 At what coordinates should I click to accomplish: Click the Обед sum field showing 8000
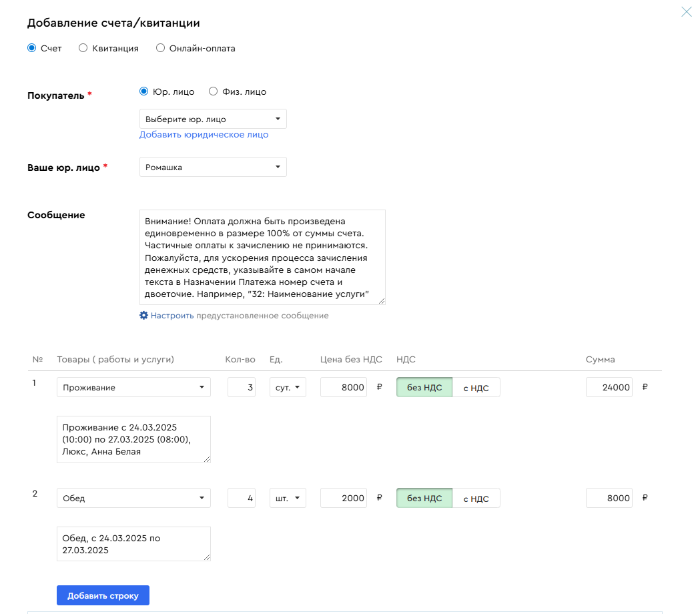(609, 498)
